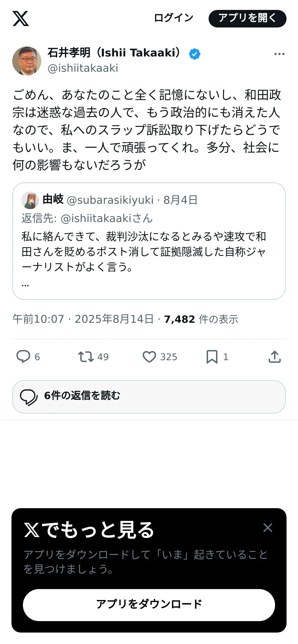Click the blue verified badge icon
This screenshot has height=644, width=298.
195,54
